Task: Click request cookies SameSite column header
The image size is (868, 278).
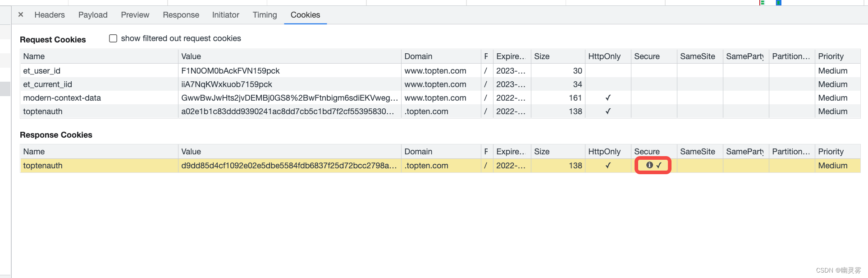Action: pos(700,56)
